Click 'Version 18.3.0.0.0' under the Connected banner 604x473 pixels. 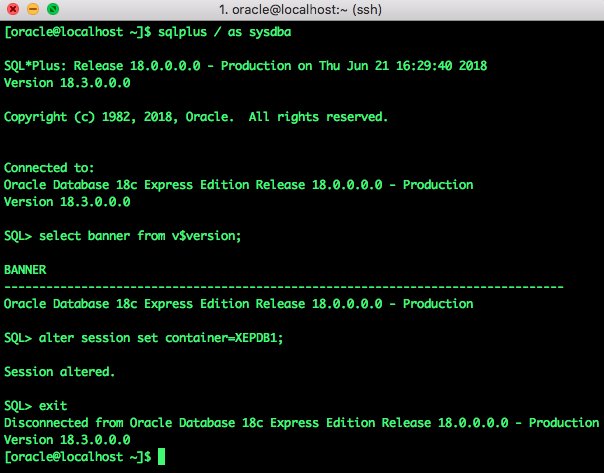tap(67, 202)
